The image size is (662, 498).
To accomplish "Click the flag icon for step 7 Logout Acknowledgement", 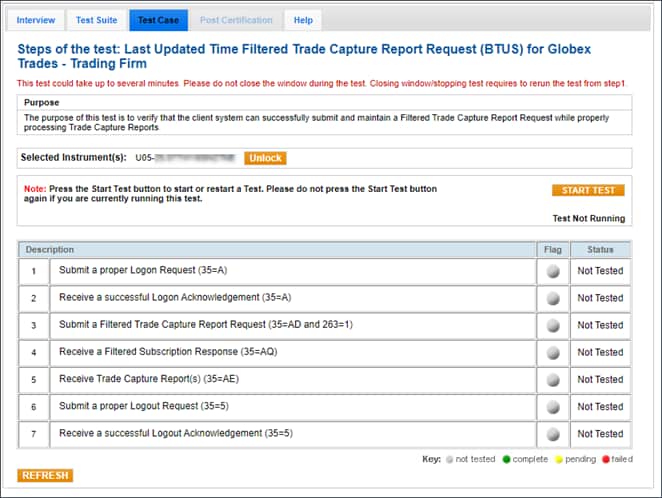I will (553, 434).
